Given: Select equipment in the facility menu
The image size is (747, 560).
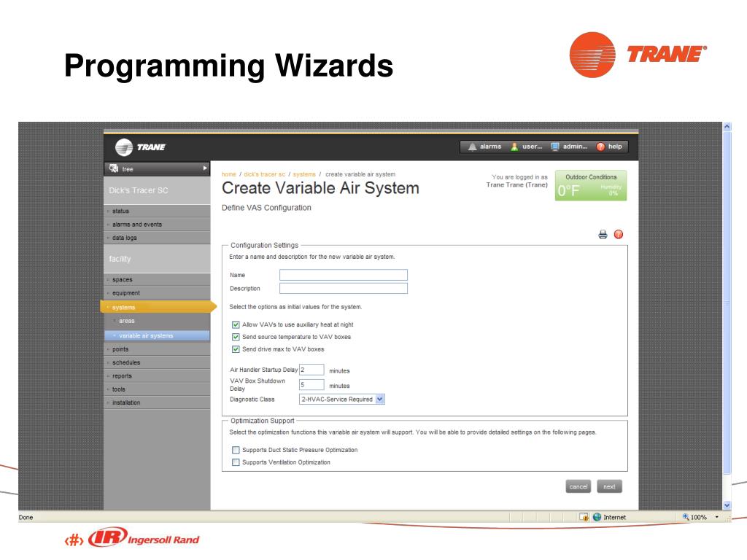Looking at the screenshot, I should pos(157,293).
